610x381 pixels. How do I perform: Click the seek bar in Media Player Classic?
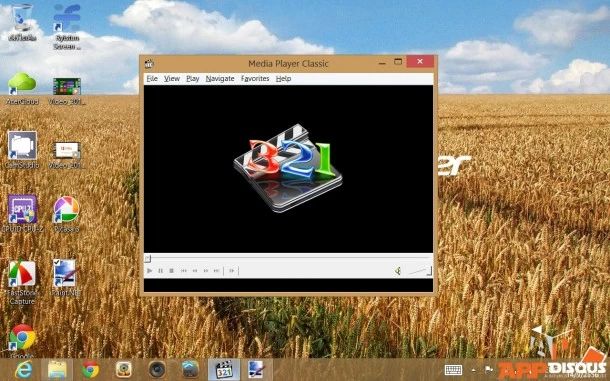tap(288, 258)
